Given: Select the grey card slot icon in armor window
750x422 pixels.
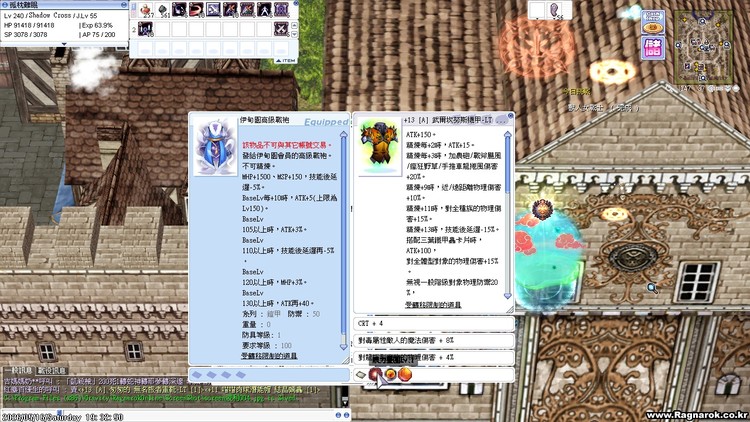Looking at the screenshot, I should click(x=361, y=375).
